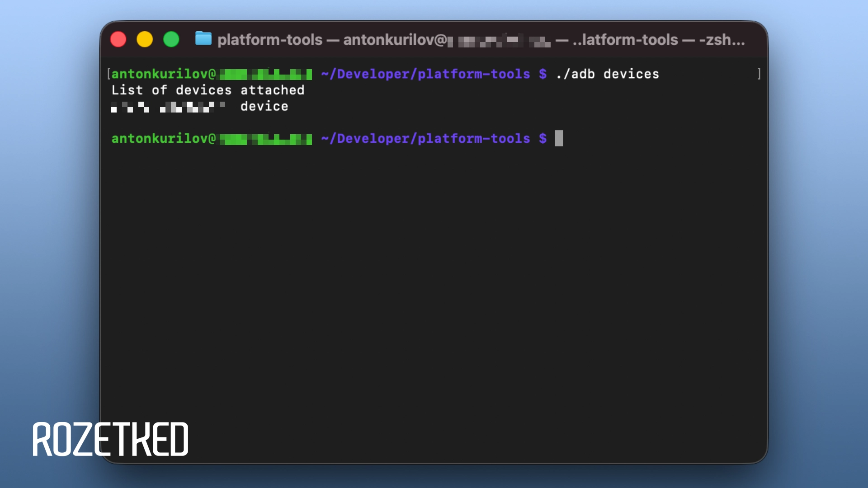868x488 pixels.
Task: Click the blue folder proxy icon in title bar
Action: click(x=203, y=39)
